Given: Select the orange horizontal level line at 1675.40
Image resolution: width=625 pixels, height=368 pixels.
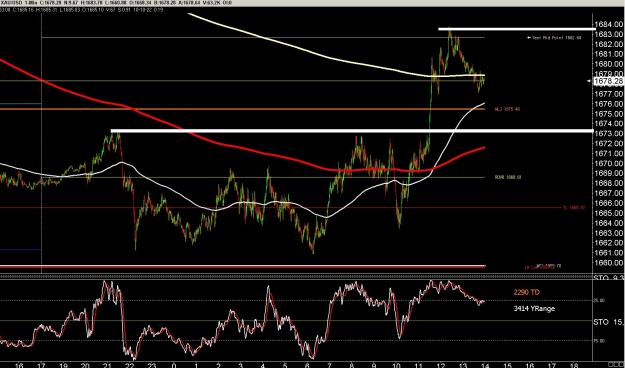Looking at the screenshot, I should click(243, 109).
